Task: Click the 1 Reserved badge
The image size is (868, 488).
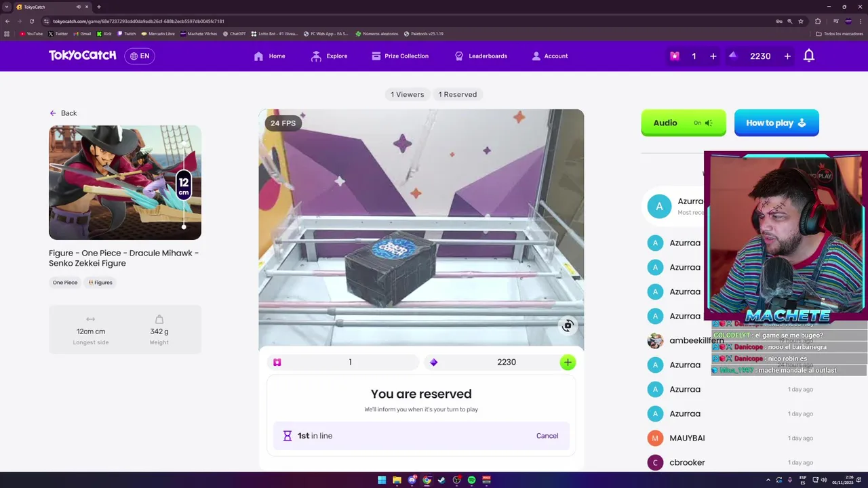Action: 458,94
